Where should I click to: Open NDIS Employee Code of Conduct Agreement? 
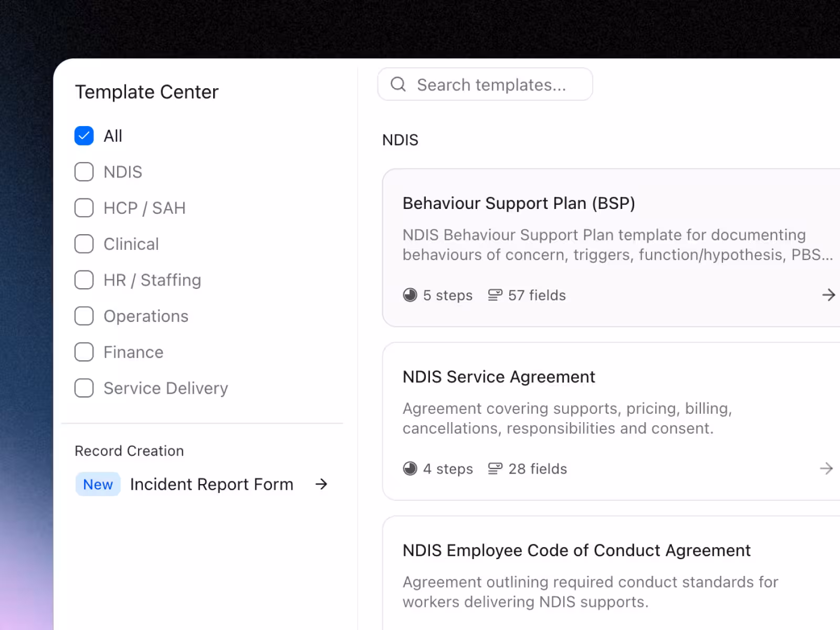(576, 550)
